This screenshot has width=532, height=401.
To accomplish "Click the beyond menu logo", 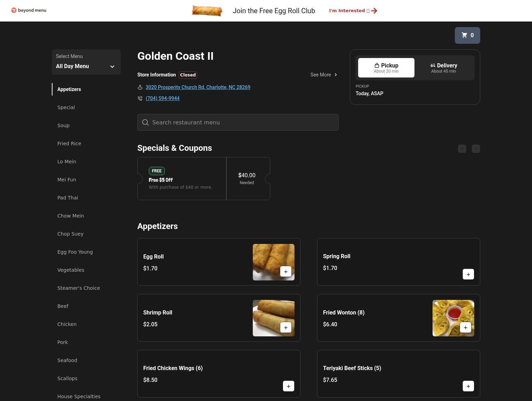I will point(29,10).
